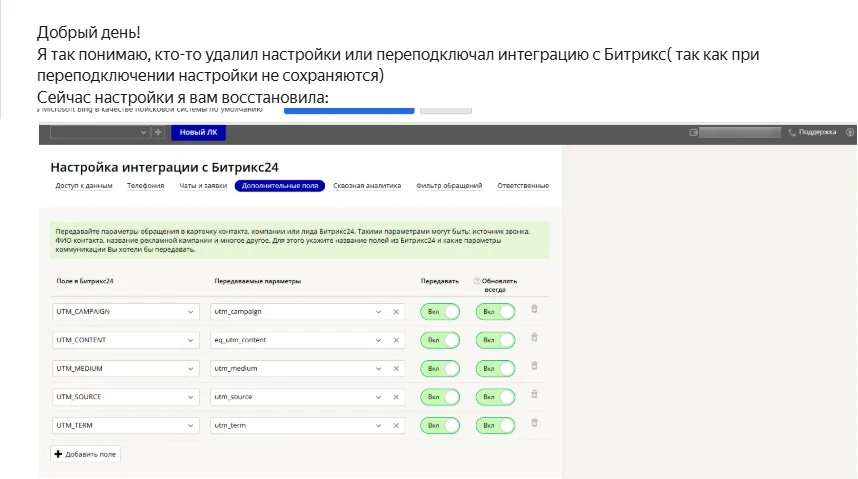This screenshot has height=479, width=858.
Task: Click the Настройка интеграции с Битрикс24 heading
Action: [x=165, y=168]
